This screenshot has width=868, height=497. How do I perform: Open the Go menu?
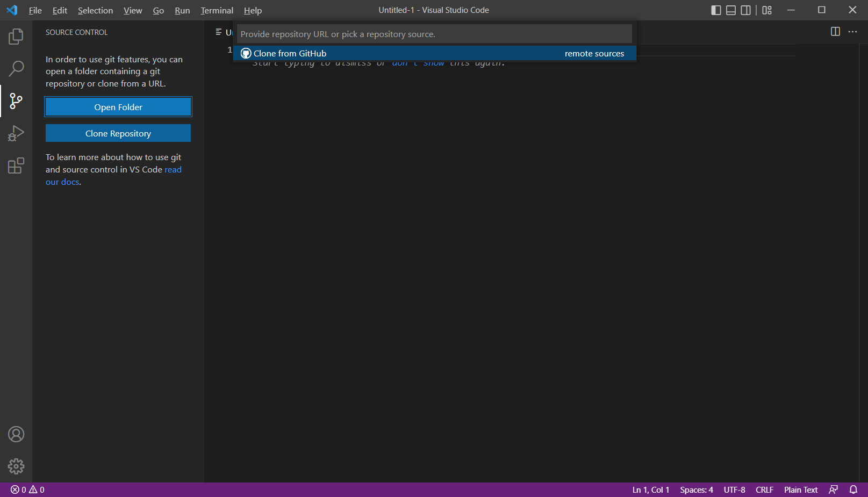pos(159,10)
